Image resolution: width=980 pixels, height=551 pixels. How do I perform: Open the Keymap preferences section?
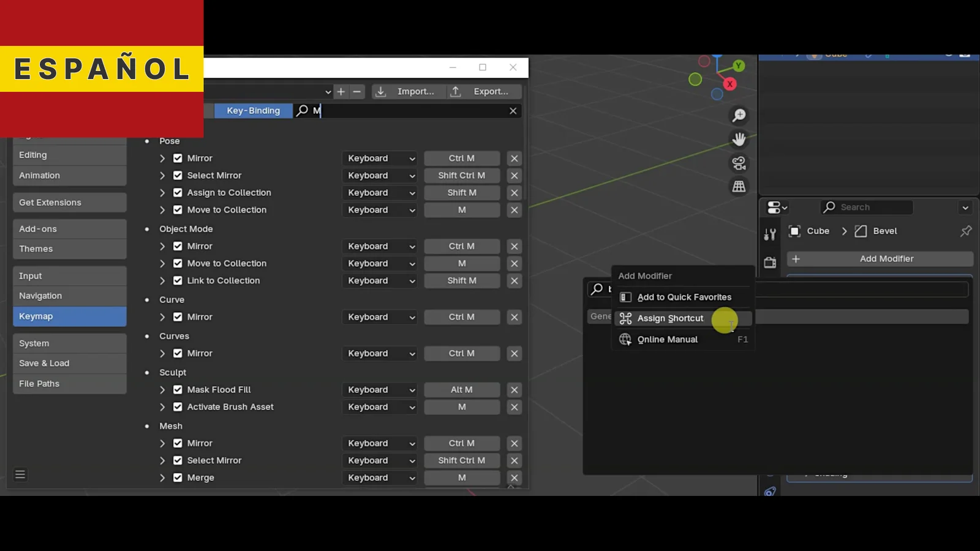point(69,317)
